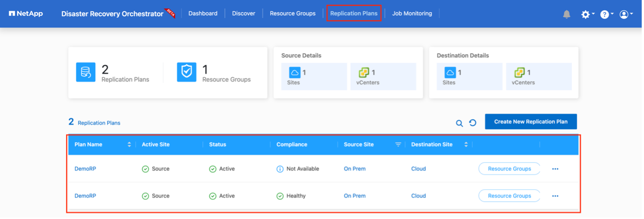Go to the Dashboard tab
Image resolution: width=644 pixels, height=219 pixels.
pos(203,14)
